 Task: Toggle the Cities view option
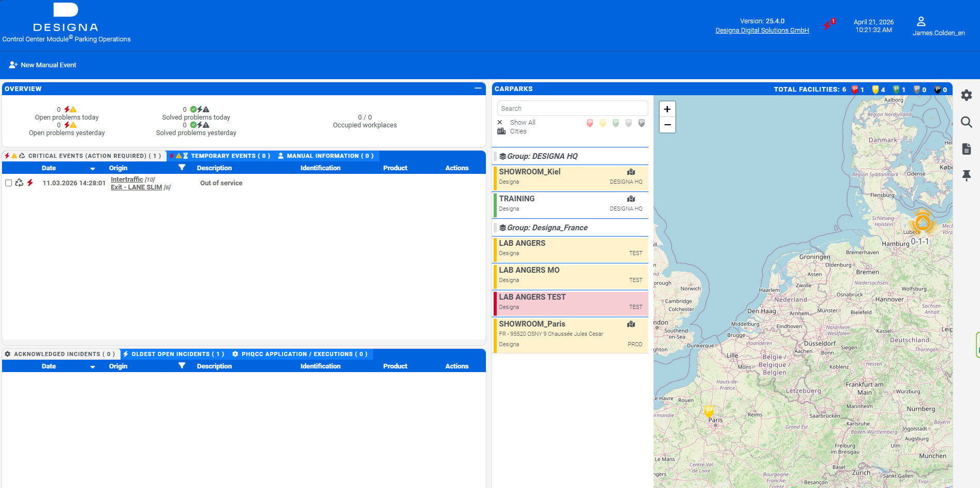coord(518,131)
